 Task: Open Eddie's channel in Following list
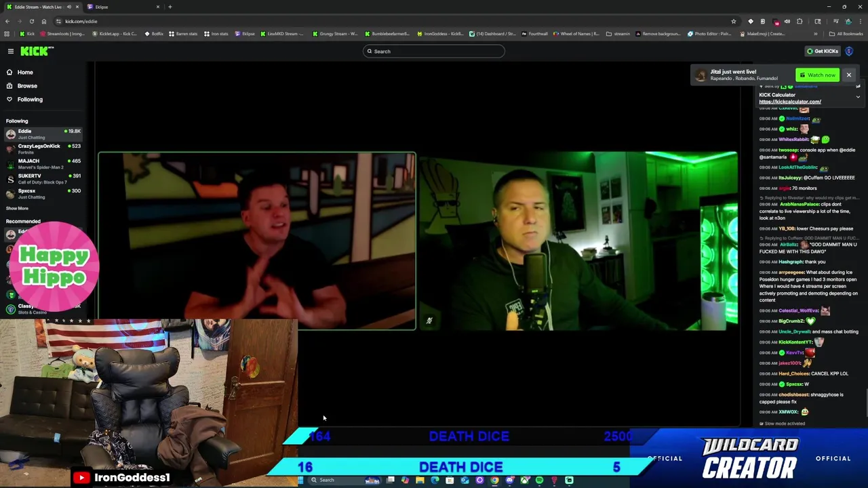point(43,134)
